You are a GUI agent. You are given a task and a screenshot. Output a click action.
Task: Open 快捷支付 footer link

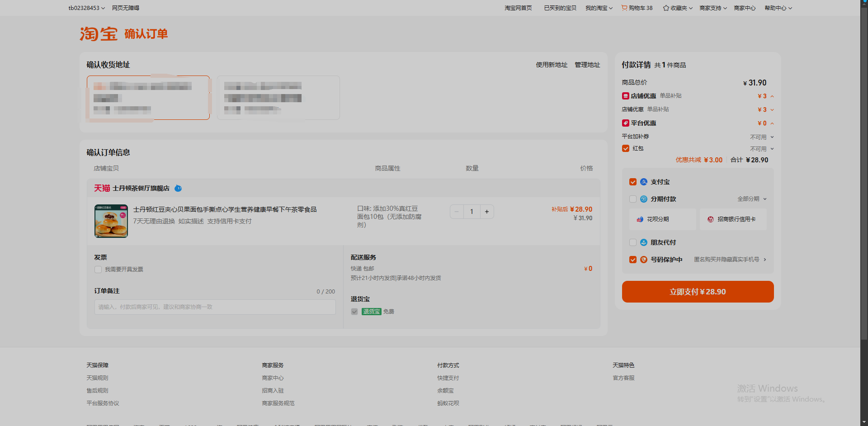[x=448, y=378]
